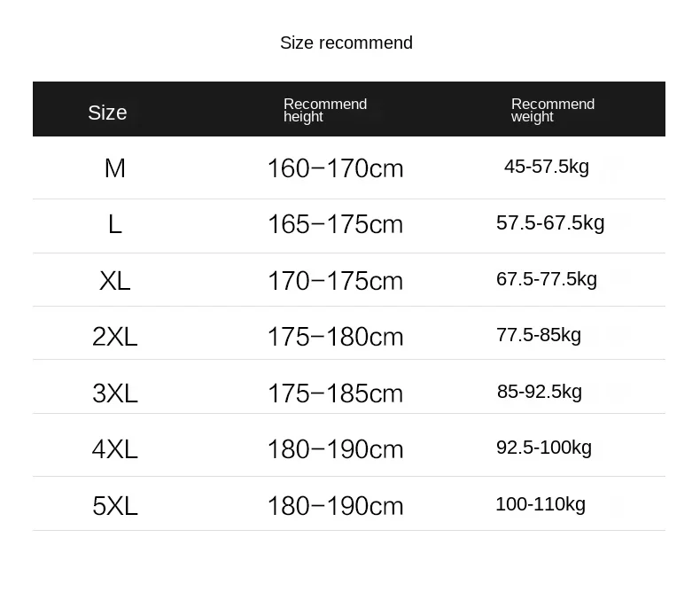Select the 5XL size cell
The height and width of the screenshot is (592, 700).
click(x=114, y=506)
